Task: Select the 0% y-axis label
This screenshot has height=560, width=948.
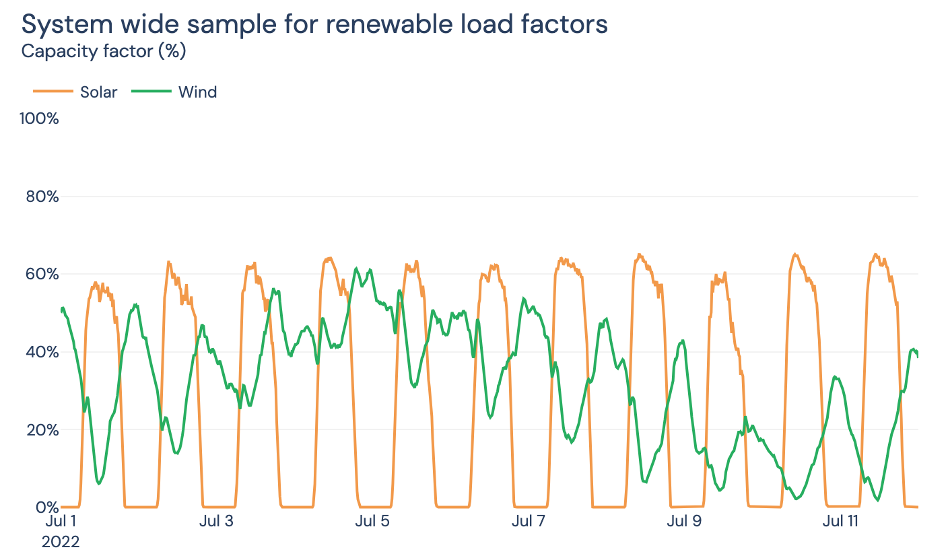Action: pos(48,507)
